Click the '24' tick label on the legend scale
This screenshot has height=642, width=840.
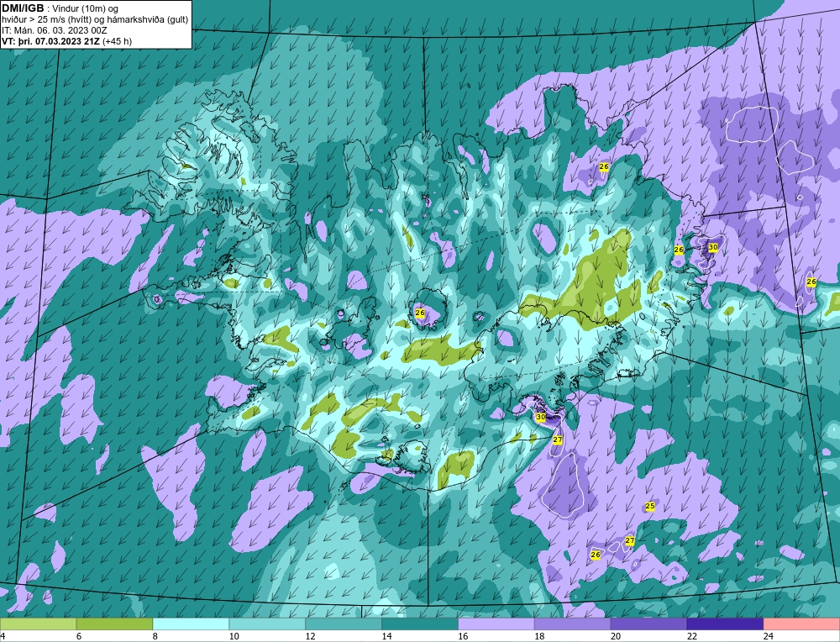point(769,636)
